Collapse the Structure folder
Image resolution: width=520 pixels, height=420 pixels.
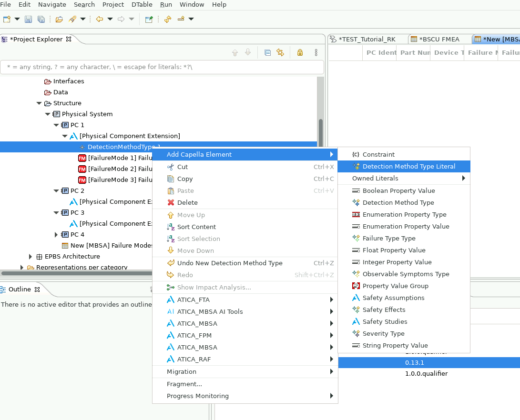click(x=39, y=103)
